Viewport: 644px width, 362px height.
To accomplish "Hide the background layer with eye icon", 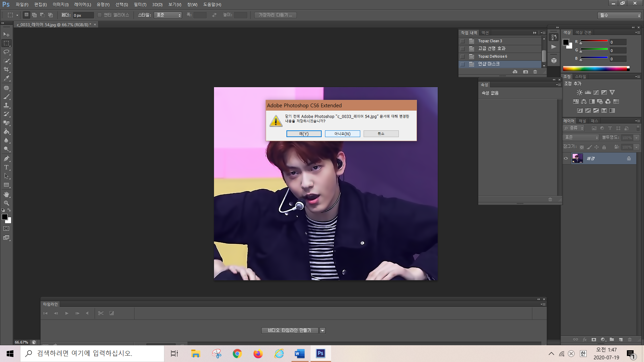I will (x=566, y=159).
